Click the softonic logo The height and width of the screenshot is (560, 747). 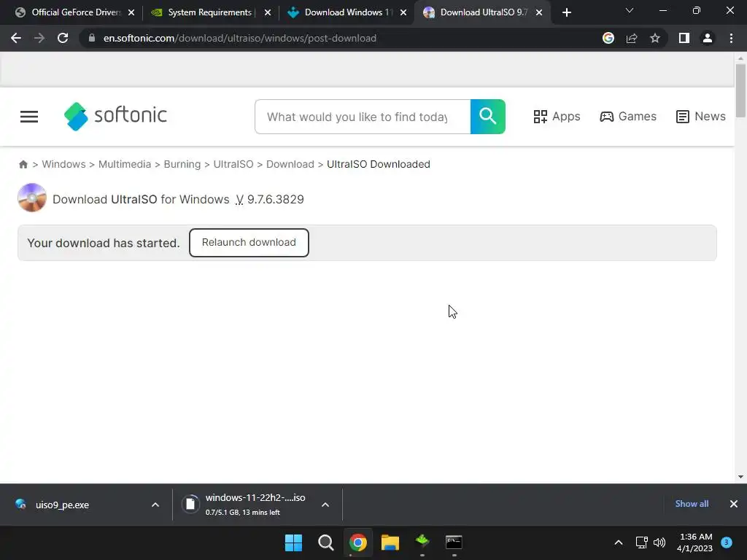click(115, 116)
